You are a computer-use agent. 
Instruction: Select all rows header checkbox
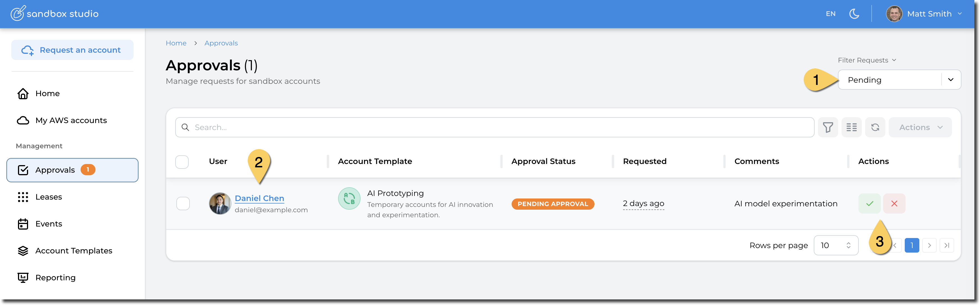click(x=182, y=162)
